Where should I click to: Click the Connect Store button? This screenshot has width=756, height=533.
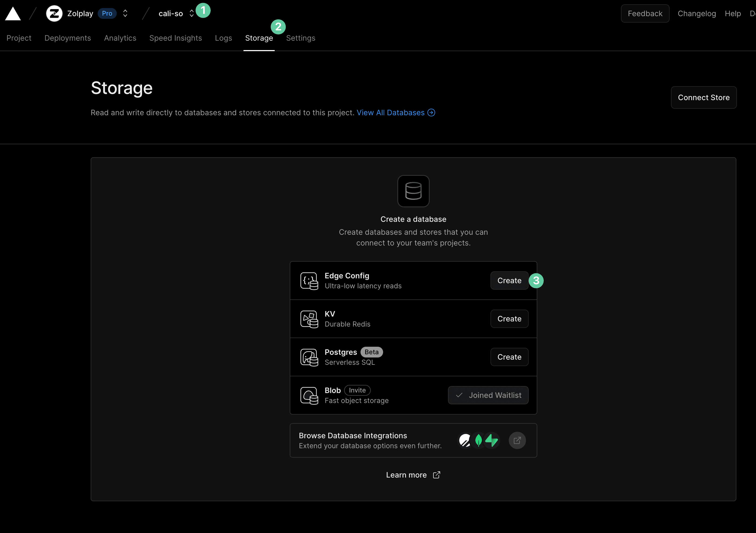pyautogui.click(x=704, y=97)
